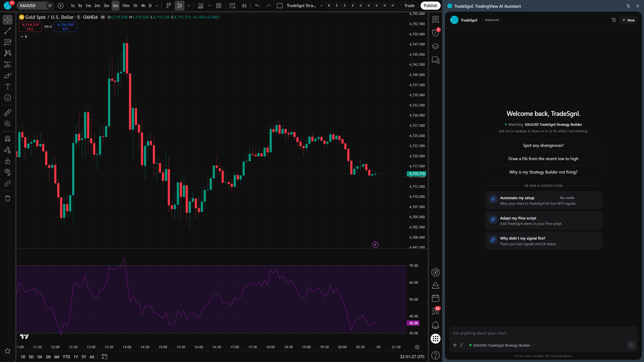Open the watchlist panel icon
The image size is (644, 362).
pyautogui.click(x=435, y=19)
